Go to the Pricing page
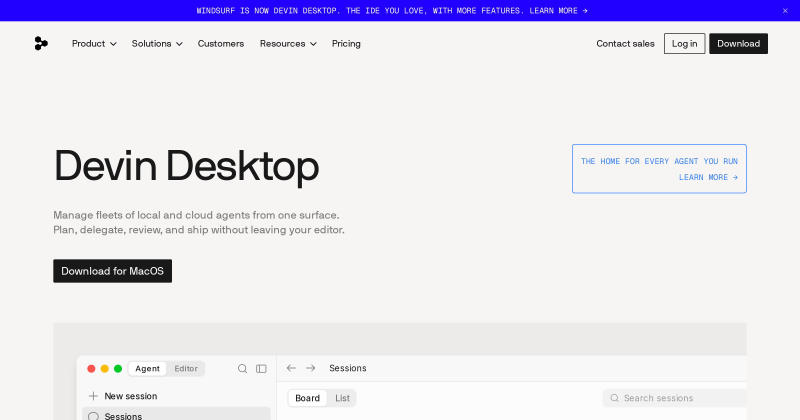This screenshot has width=800, height=420. [x=346, y=43]
